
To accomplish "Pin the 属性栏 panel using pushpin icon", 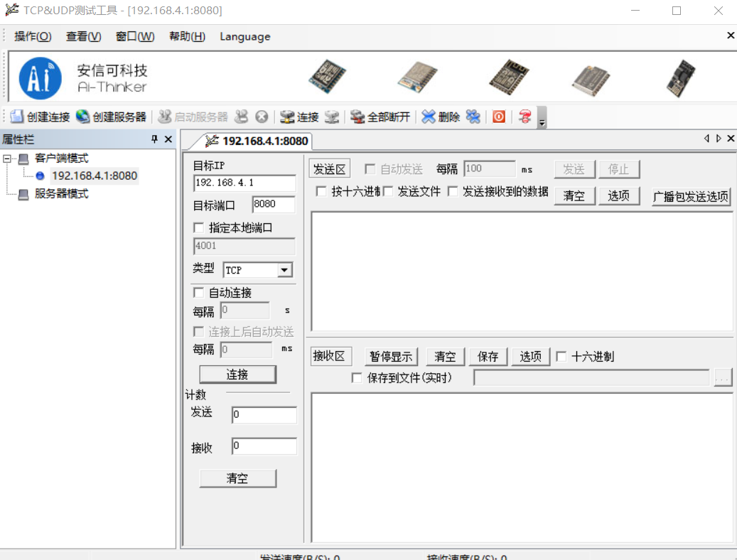I will click(x=154, y=139).
